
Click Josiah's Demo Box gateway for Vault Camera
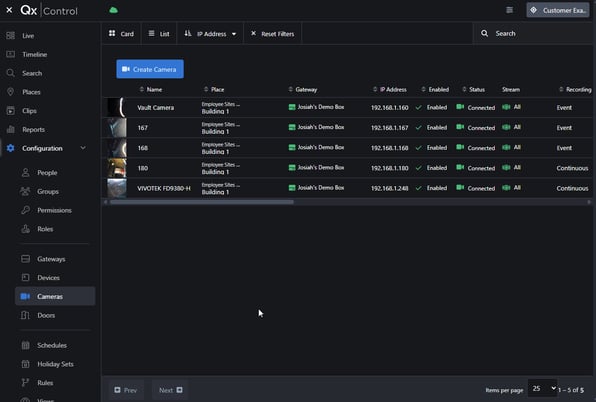point(316,107)
